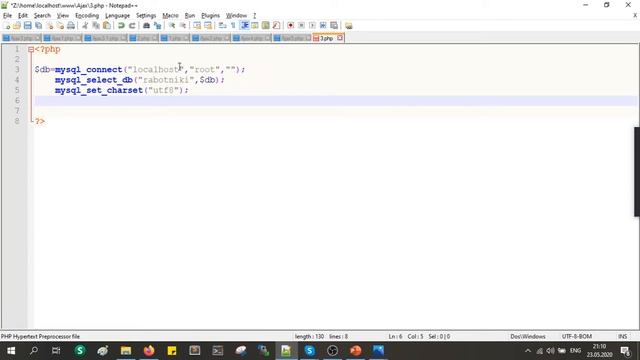Open Search menu

42,16
